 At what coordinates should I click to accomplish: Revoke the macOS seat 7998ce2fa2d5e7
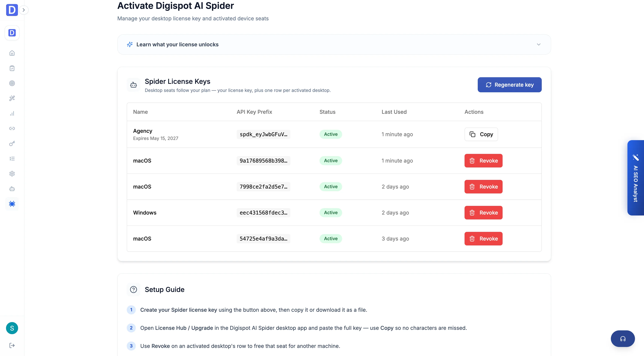[483, 186]
